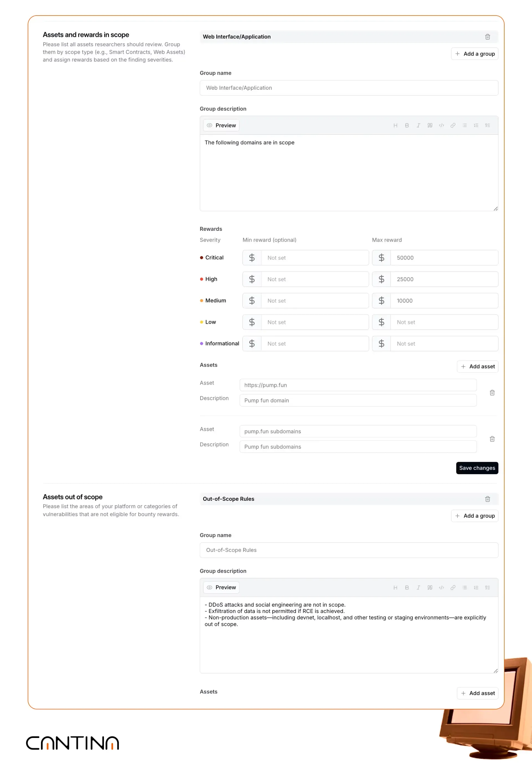Edit the 'Pump fun domain' description field
The image size is (532, 769).
(x=358, y=400)
